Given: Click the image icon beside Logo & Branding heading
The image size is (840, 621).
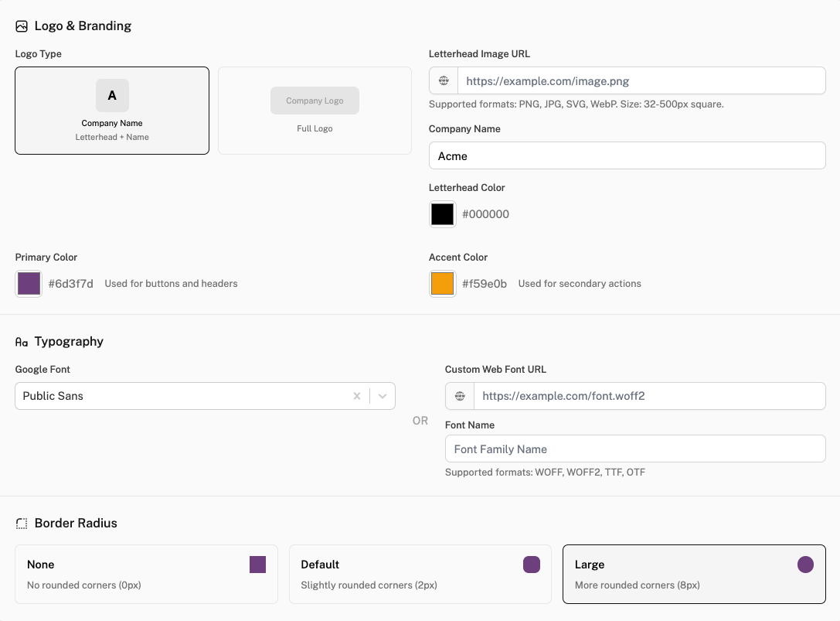Looking at the screenshot, I should click(21, 26).
